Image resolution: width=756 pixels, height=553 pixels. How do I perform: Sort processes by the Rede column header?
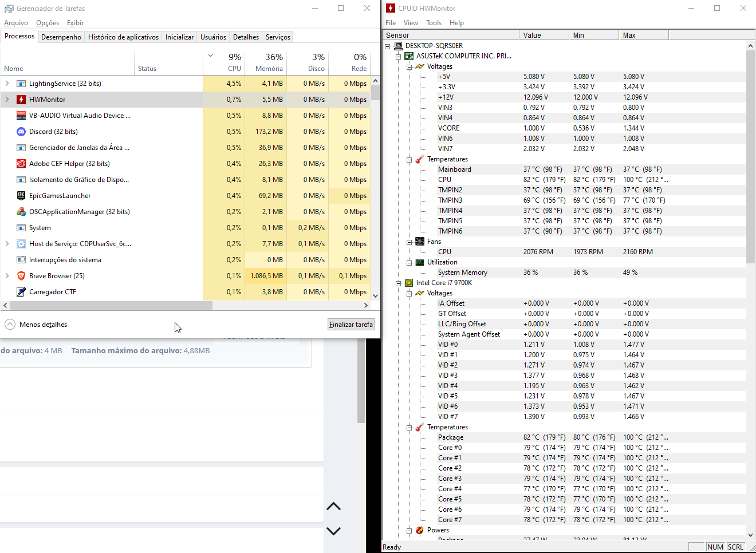pyautogui.click(x=349, y=63)
